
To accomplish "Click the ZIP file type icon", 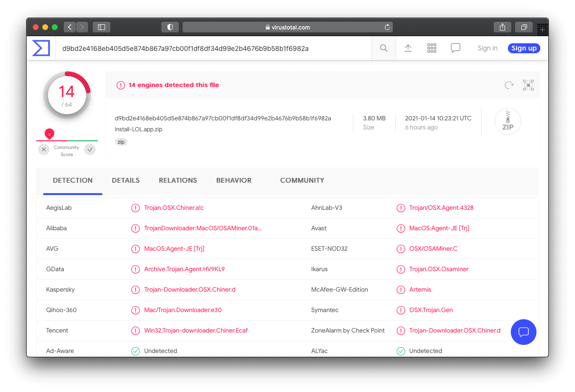I will click(507, 121).
